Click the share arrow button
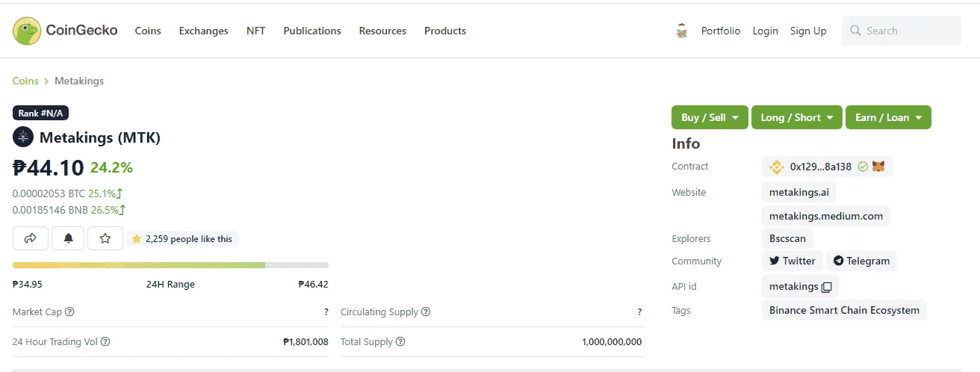Screen dimensions: 980x372 pyautogui.click(x=31, y=238)
